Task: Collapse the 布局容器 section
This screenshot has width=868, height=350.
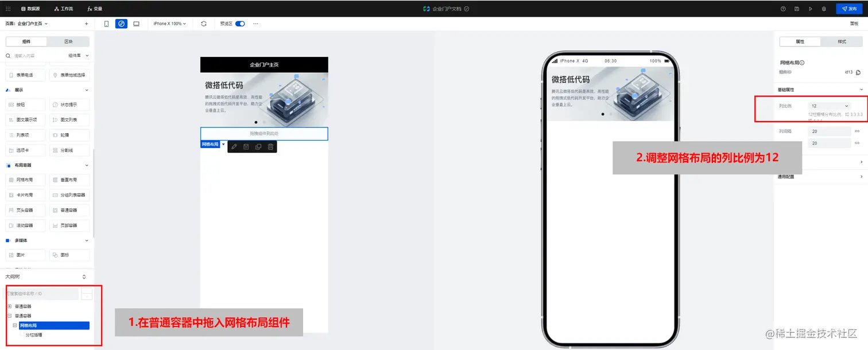Action: [87, 165]
